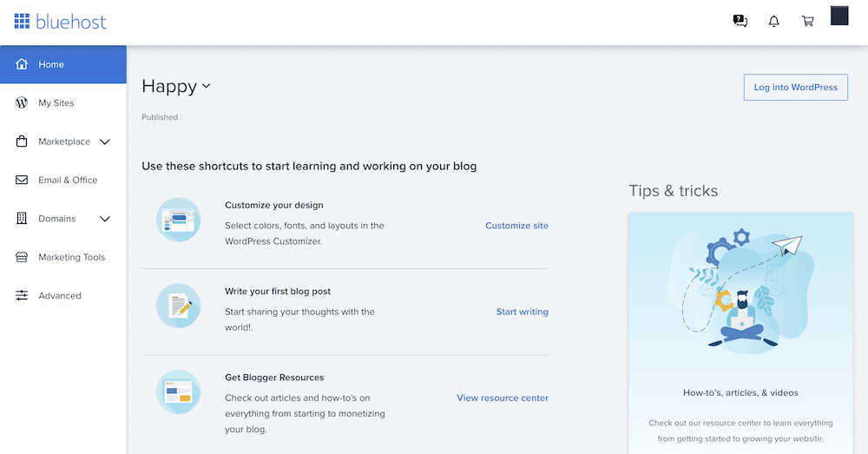Open Email & Office menu item

(63, 180)
